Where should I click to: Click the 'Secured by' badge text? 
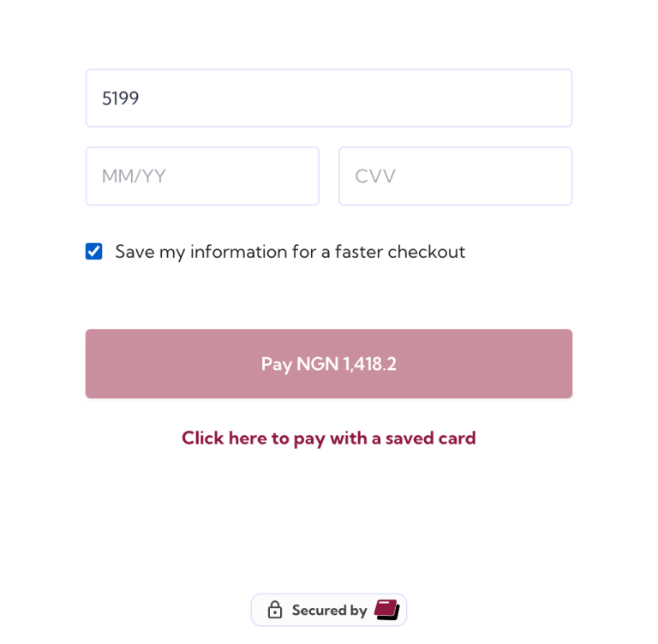pos(329,611)
